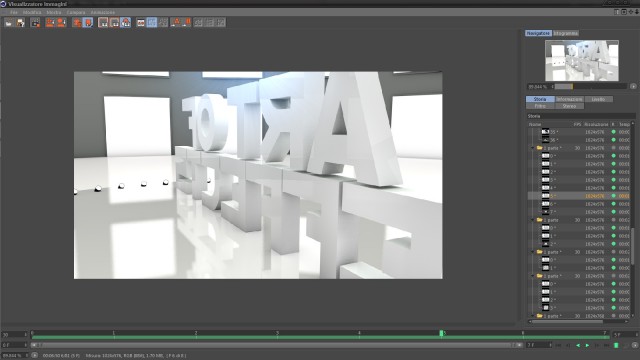Image resolution: width=640 pixels, height=360 pixels.
Task: Click the highlighted house-shaped monitor toolbar icon
Action: tap(126, 23)
